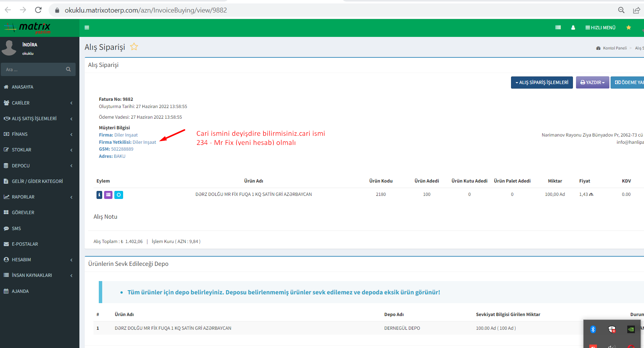Click the purple list icon in product row
644x348 pixels.
click(108, 195)
